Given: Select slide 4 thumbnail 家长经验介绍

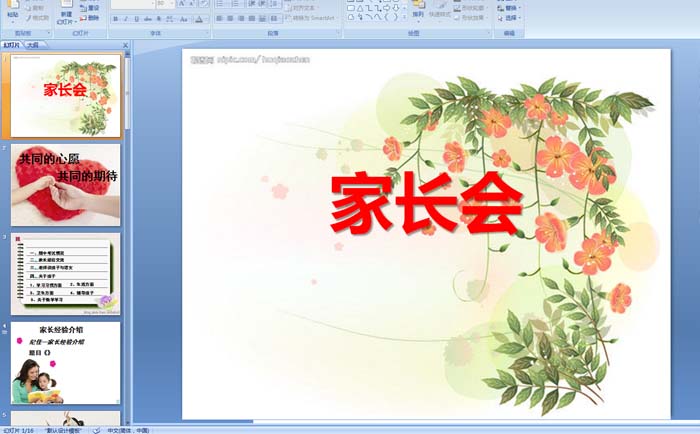Looking at the screenshot, I should (x=65, y=363).
